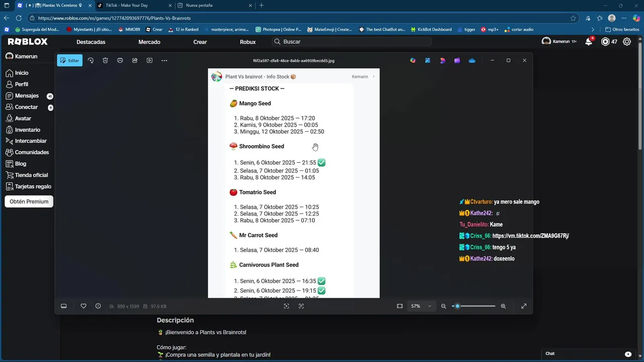Adjust the Photos zoom slider
Screen dimensions: 644x362
pos(473,306)
